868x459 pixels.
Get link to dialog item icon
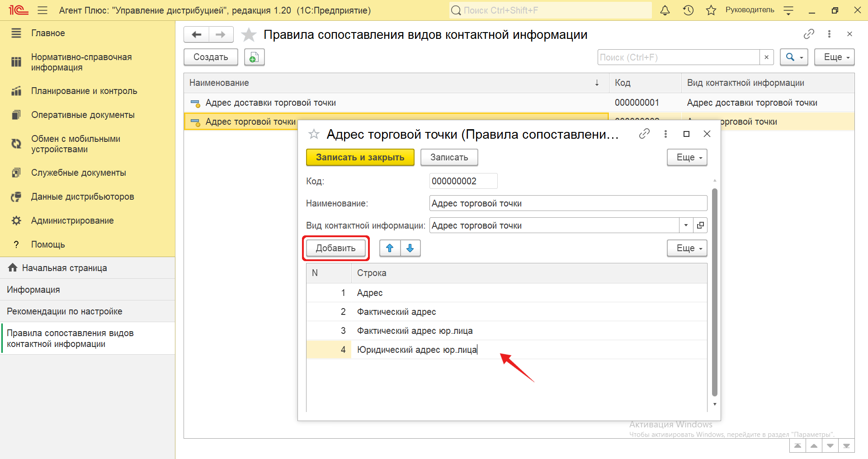pos(644,134)
